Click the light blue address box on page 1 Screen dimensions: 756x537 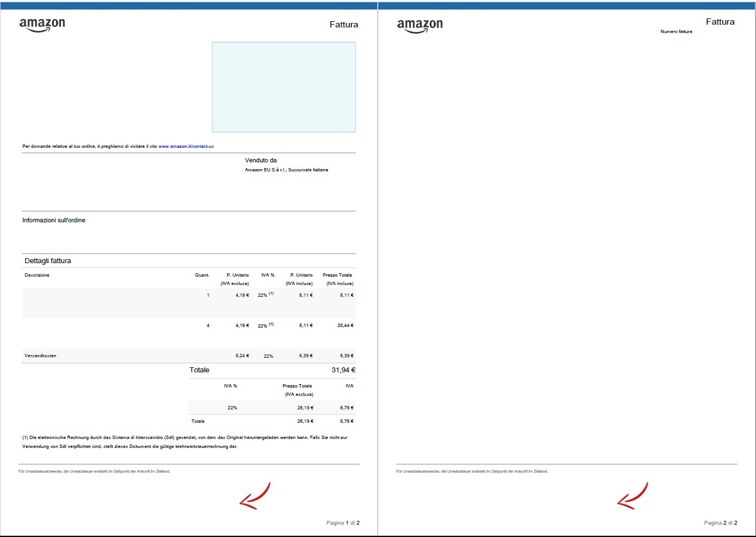(x=284, y=87)
